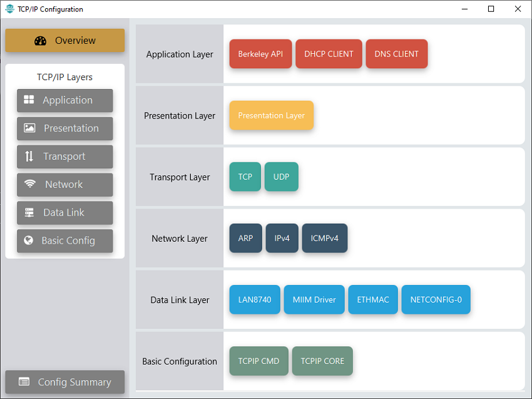Click the Data Link server icon

coord(29,212)
